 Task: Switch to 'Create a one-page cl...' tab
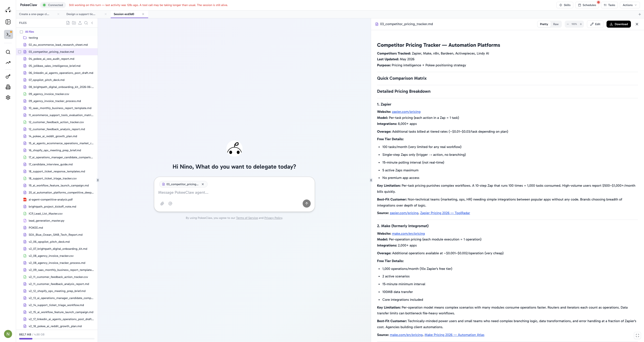(34, 14)
